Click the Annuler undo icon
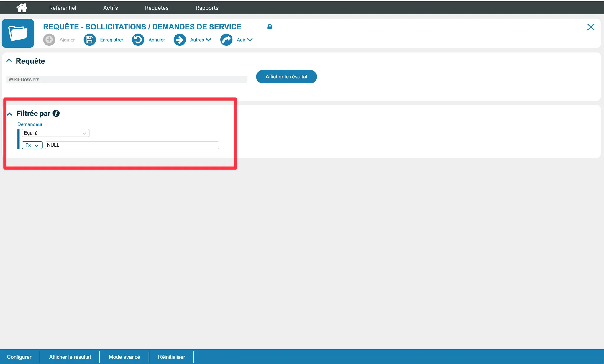This screenshot has height=364, width=604. click(138, 40)
